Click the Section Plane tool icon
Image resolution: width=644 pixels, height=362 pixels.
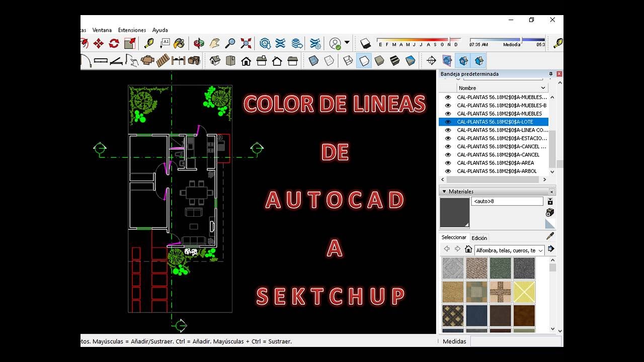[x=431, y=61]
